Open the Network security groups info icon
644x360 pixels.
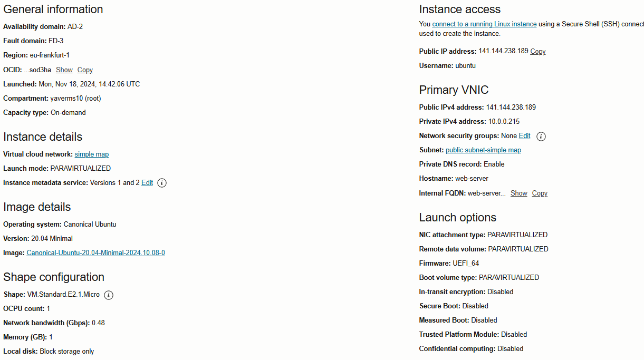(541, 136)
